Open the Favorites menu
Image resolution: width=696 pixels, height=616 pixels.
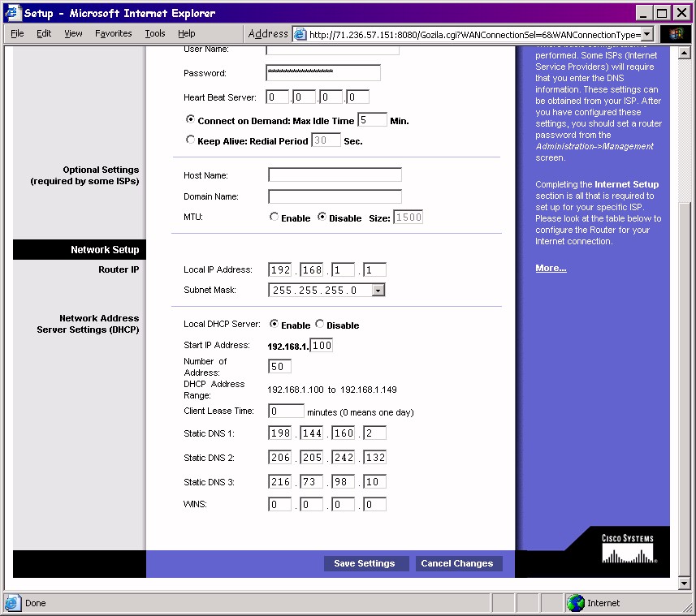coord(113,33)
